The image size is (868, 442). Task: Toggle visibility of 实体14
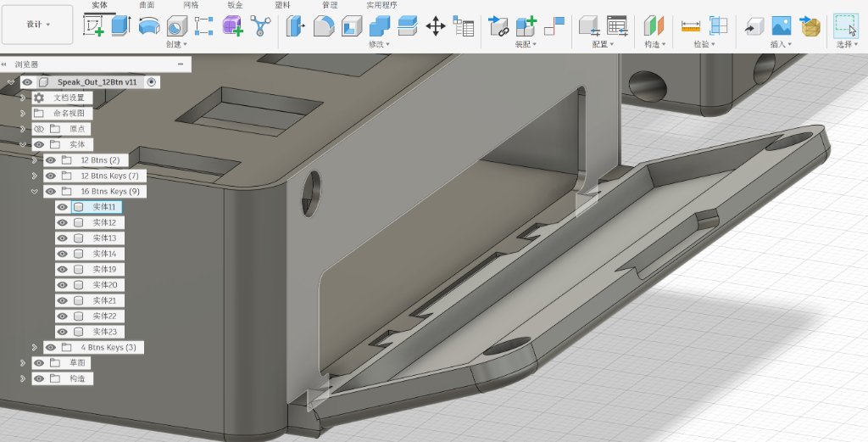(62, 254)
